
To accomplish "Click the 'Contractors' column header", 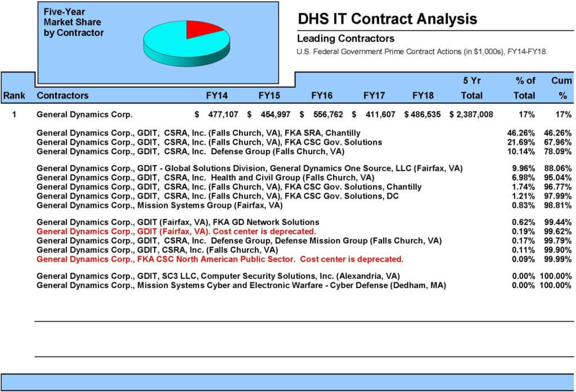I will pos(63,96).
